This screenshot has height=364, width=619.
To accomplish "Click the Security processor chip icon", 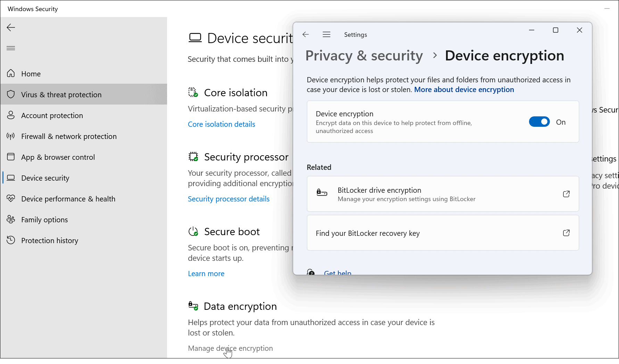I will [193, 157].
